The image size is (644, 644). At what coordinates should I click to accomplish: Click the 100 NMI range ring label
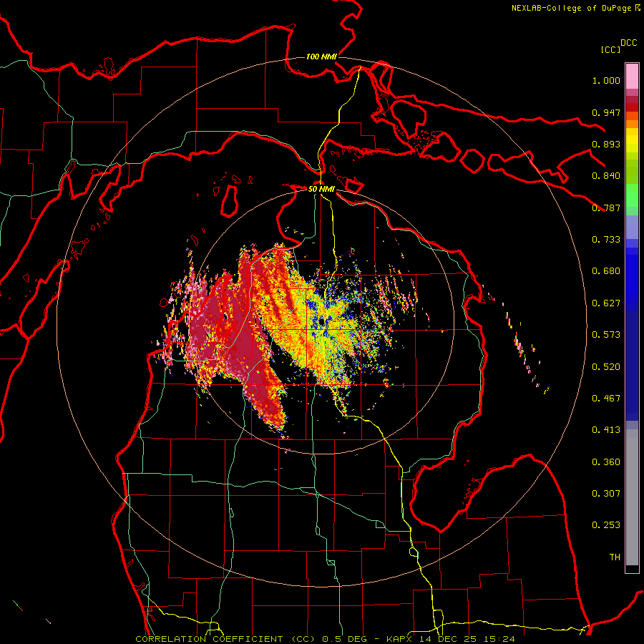coord(321,57)
